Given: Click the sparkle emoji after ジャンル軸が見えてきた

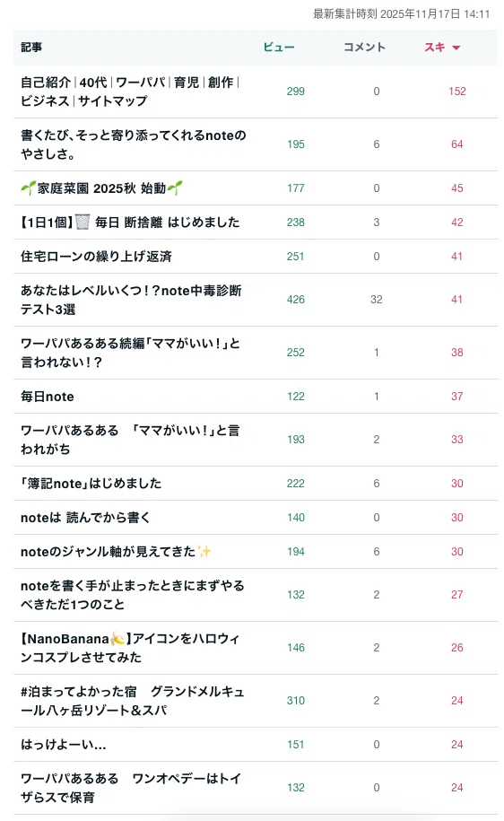Looking at the screenshot, I should (x=204, y=551).
